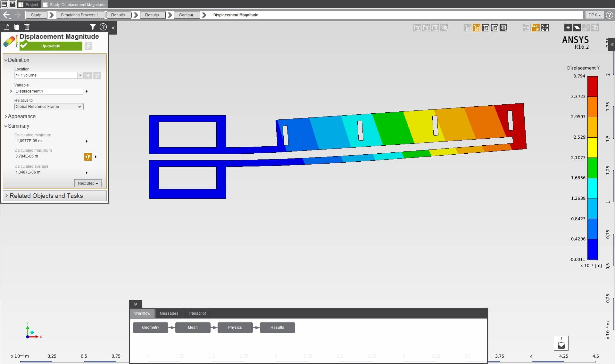Open the Physics workflow step
The height and width of the screenshot is (364, 615).
point(235,328)
